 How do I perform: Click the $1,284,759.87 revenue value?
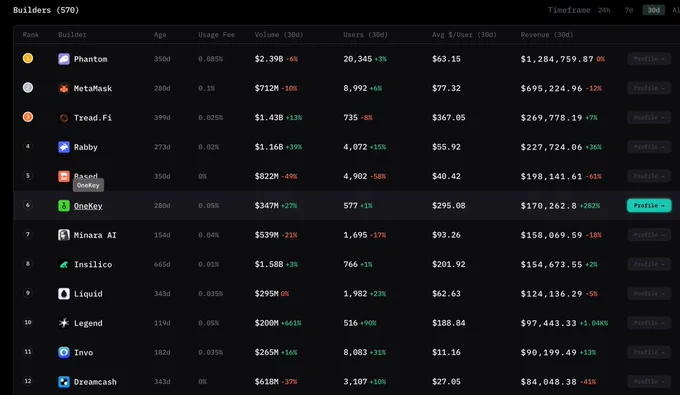tap(557, 59)
